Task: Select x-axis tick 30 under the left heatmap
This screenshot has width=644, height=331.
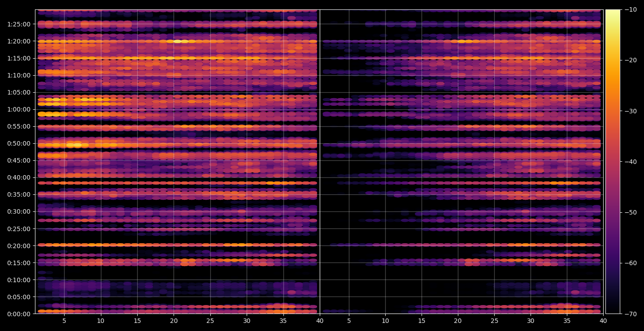Action: (247, 321)
